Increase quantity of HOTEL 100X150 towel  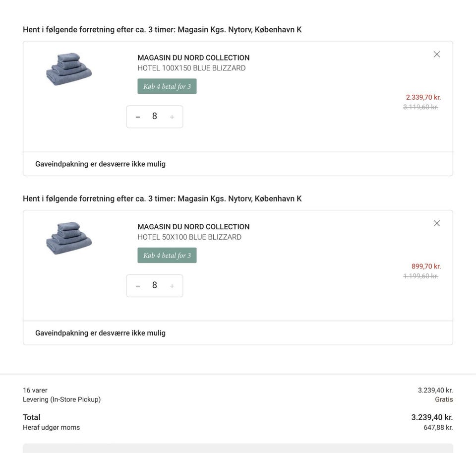pyautogui.click(x=172, y=117)
